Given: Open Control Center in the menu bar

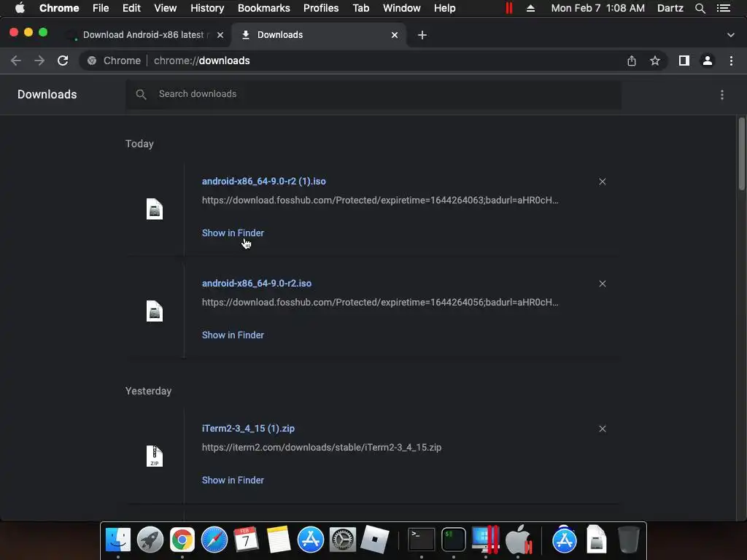Looking at the screenshot, I should tap(724, 8).
